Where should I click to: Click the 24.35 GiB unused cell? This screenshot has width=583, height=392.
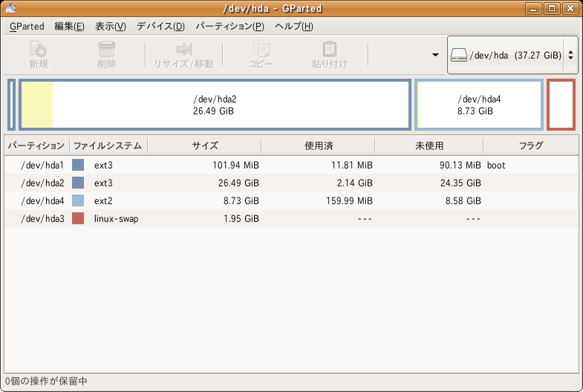tap(460, 183)
